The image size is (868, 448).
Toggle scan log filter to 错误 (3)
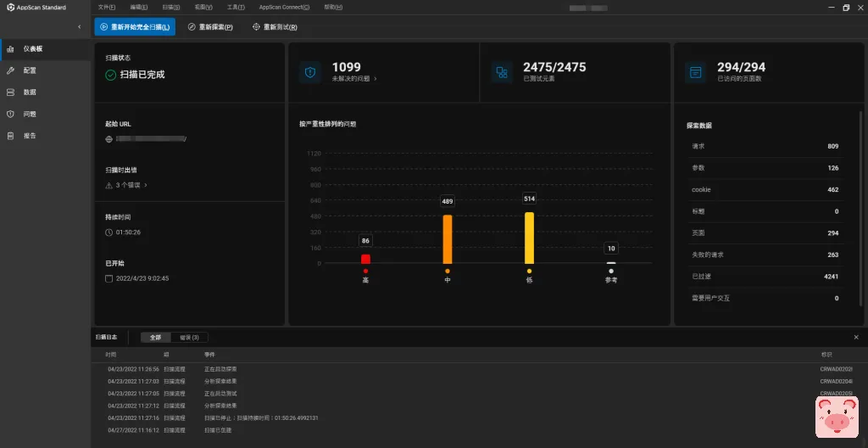tap(189, 337)
